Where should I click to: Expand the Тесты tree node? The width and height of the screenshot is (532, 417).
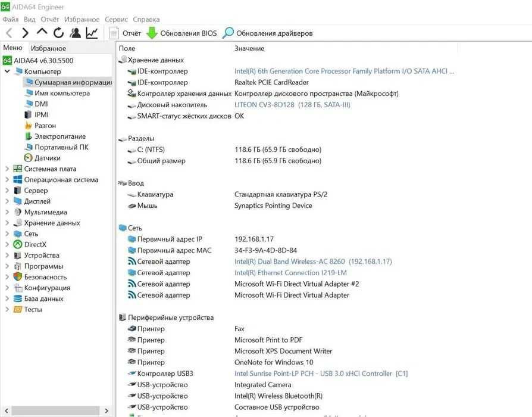[x=7, y=309]
